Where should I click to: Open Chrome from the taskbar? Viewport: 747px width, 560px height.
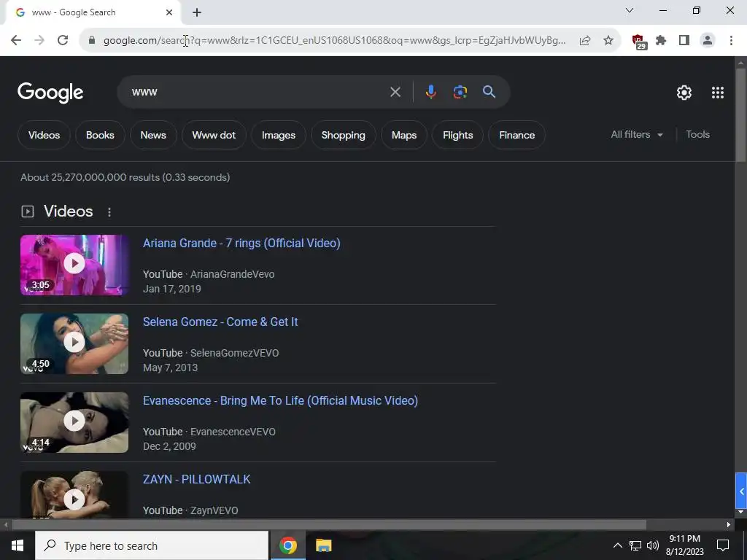click(x=288, y=545)
